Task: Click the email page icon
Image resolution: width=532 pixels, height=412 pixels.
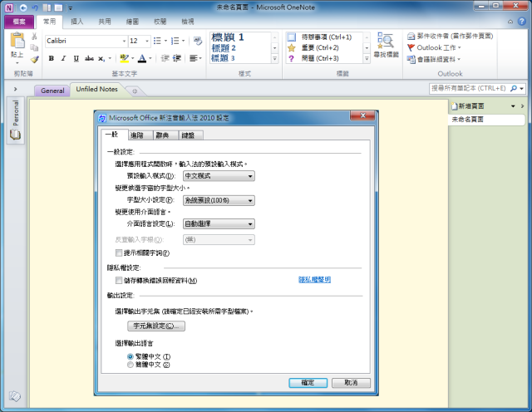Action: pos(411,36)
